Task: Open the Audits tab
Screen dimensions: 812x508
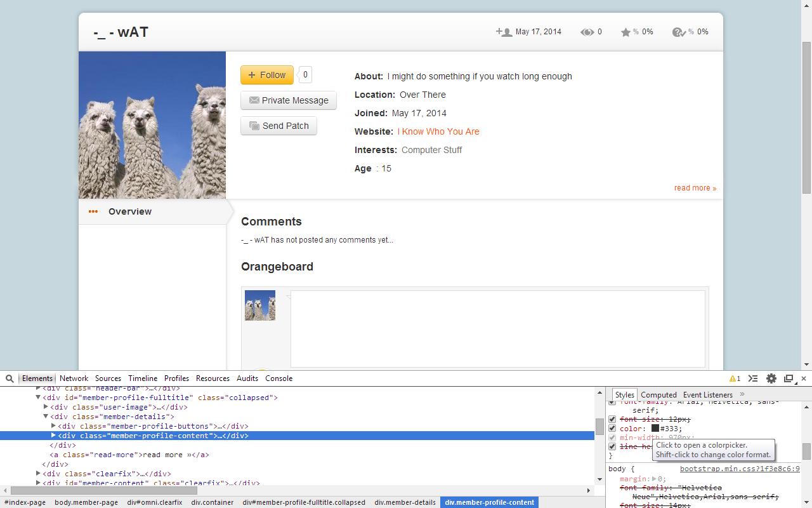Action: pos(247,378)
